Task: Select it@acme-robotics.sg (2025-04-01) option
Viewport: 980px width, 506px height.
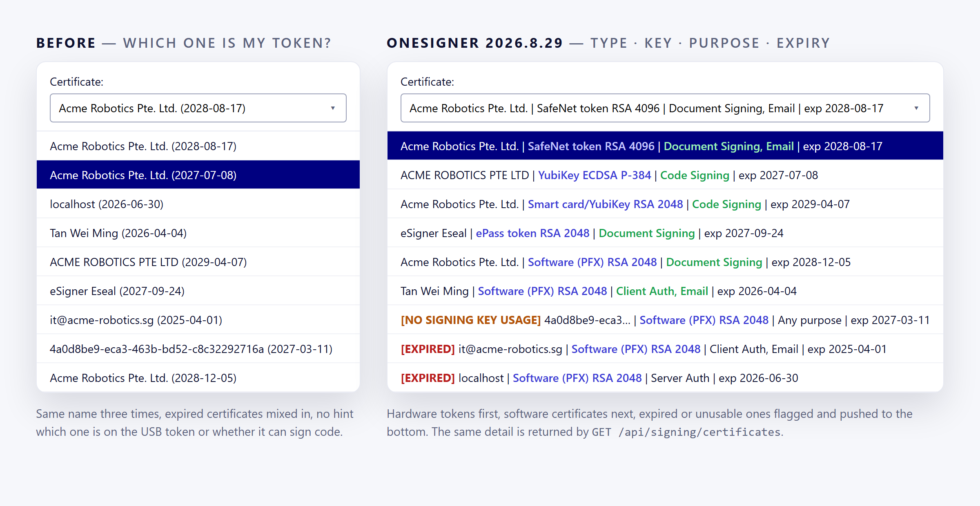Action: pos(198,320)
